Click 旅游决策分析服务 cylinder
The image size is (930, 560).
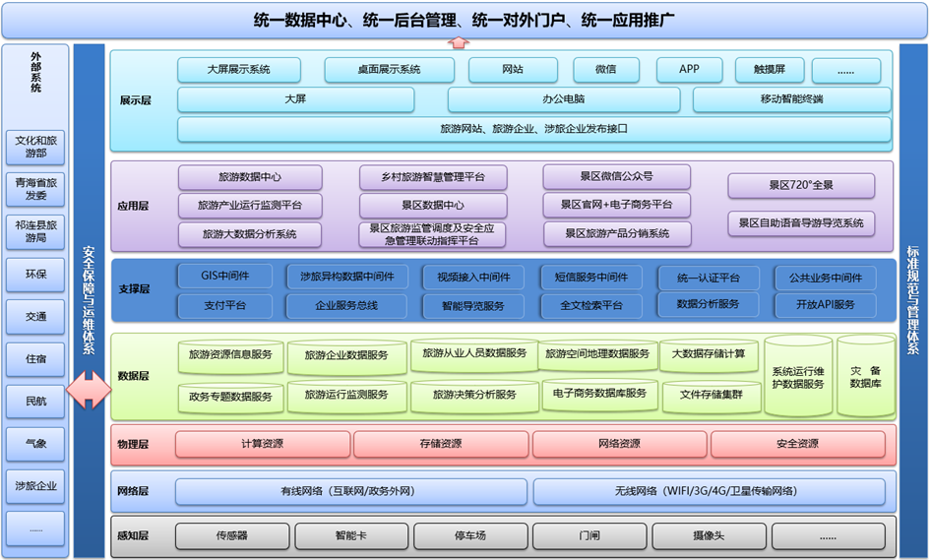pos(474,396)
